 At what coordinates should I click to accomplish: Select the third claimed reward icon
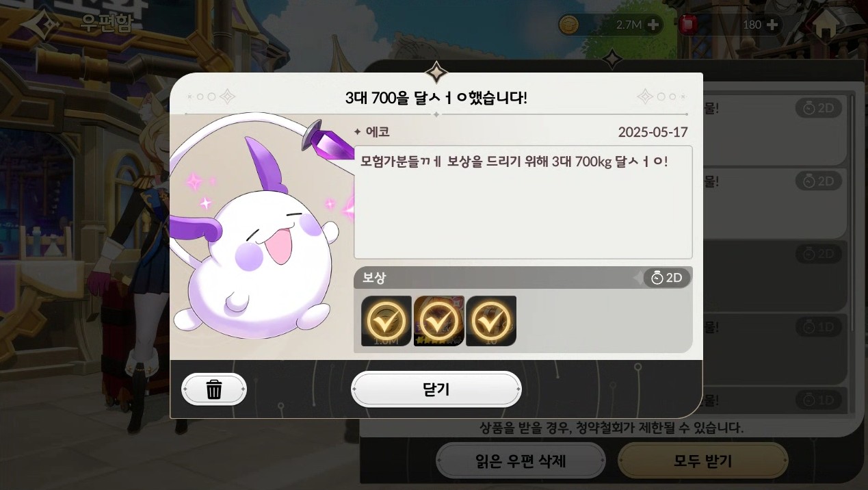click(491, 321)
